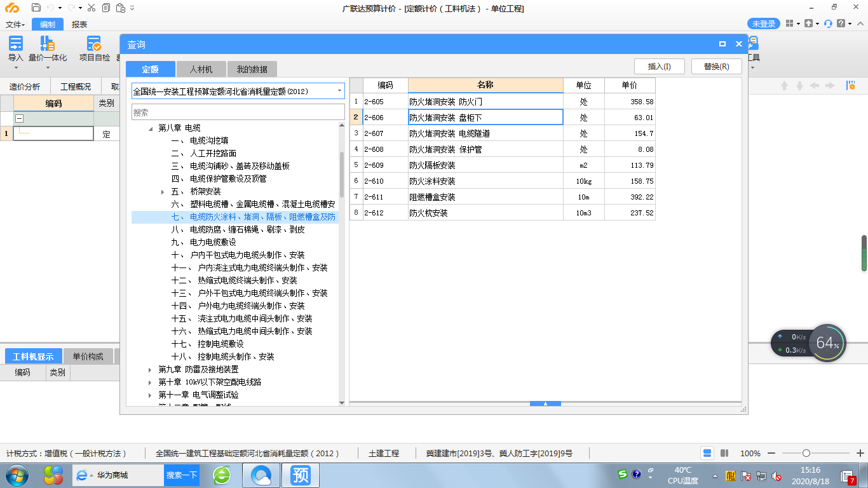Click the 搜索一下 taskbar button

click(x=182, y=475)
